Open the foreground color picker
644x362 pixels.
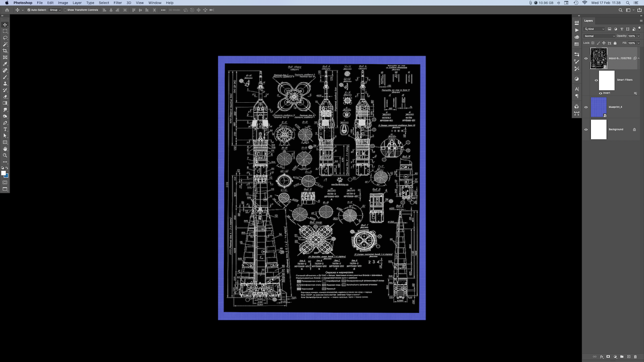click(3, 173)
